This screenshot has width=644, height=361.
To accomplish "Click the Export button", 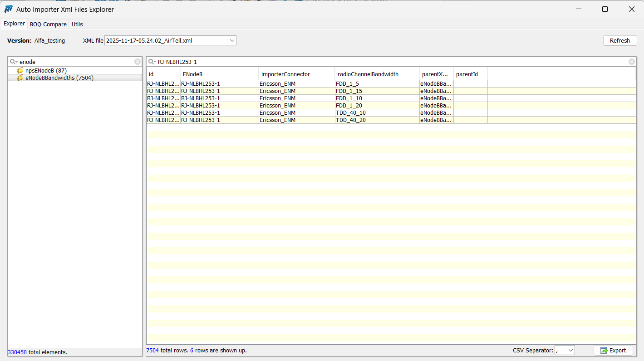I will tap(613, 351).
